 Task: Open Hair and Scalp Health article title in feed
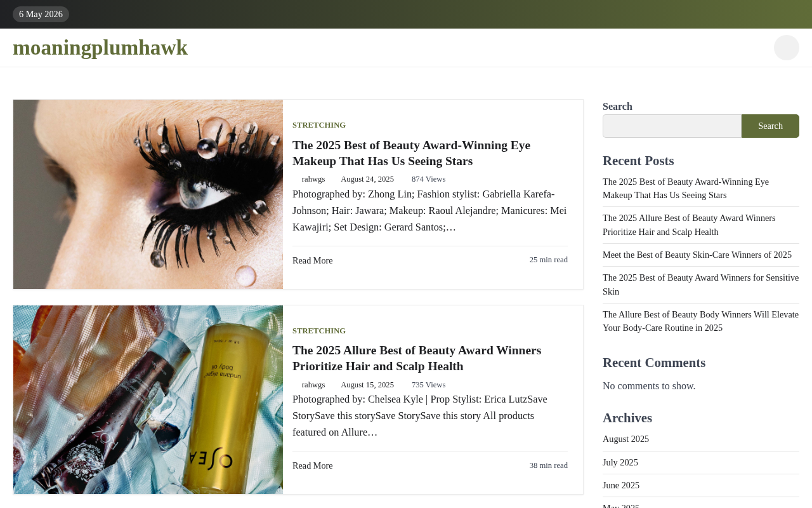[417, 358]
